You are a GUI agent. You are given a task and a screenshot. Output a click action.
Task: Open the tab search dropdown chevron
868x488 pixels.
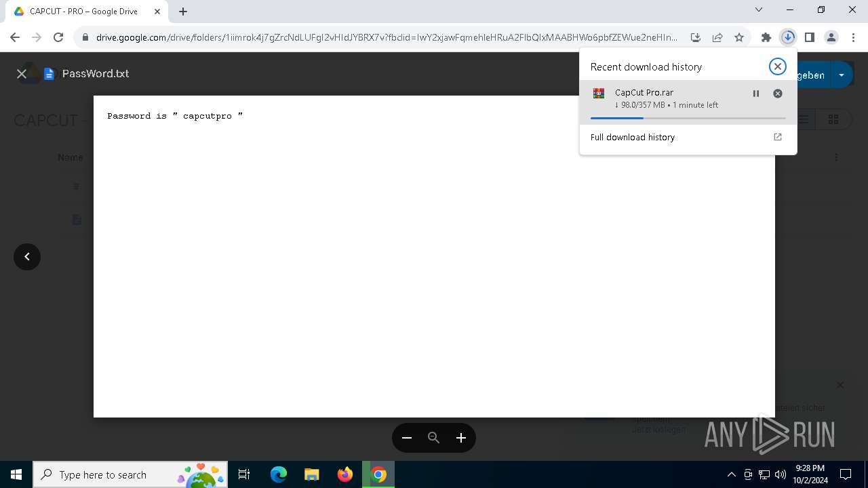point(759,10)
